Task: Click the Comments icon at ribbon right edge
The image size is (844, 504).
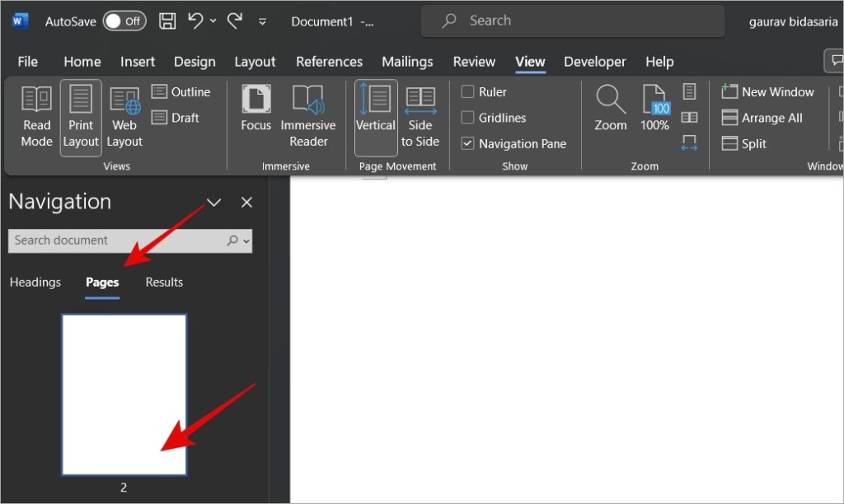Action: coord(835,60)
